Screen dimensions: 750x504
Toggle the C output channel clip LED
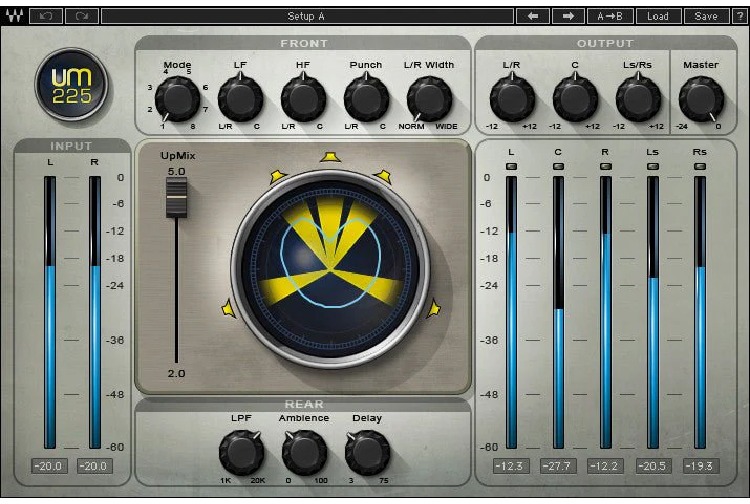click(558, 166)
